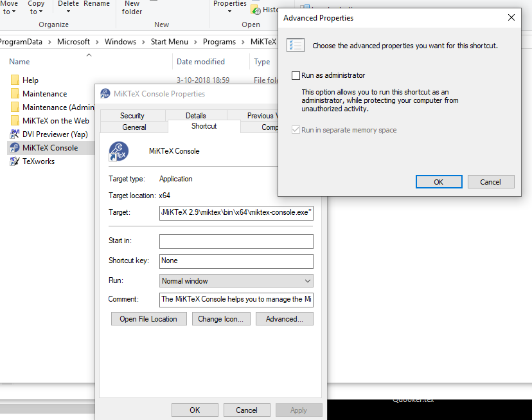Open the General tab
Viewport: 532px width, 420px height.
click(x=134, y=127)
